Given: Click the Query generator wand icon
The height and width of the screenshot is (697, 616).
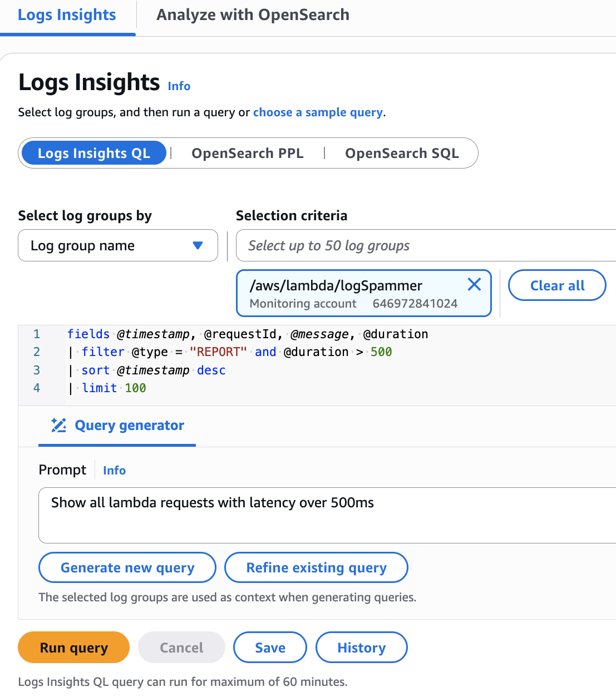Looking at the screenshot, I should [x=58, y=425].
